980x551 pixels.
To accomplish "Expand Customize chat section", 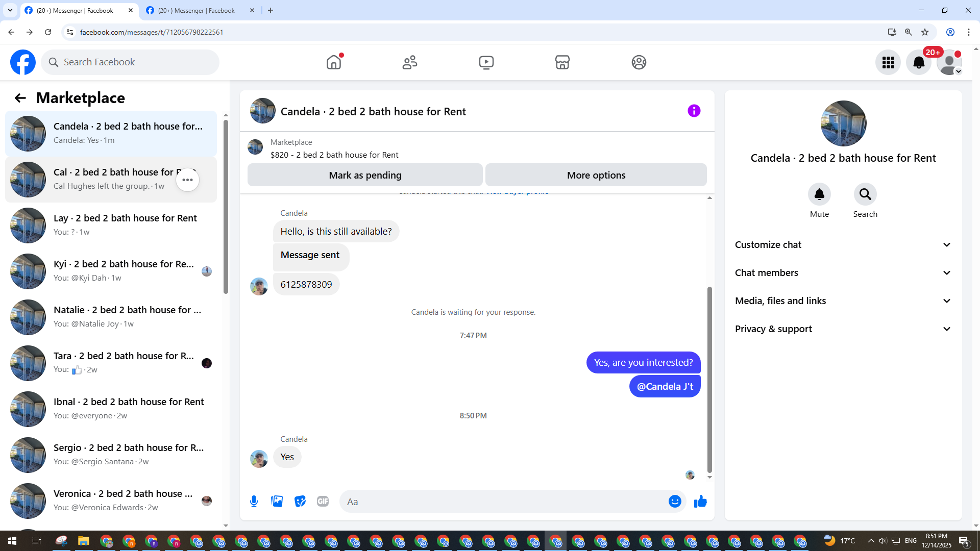I will pos(843,245).
